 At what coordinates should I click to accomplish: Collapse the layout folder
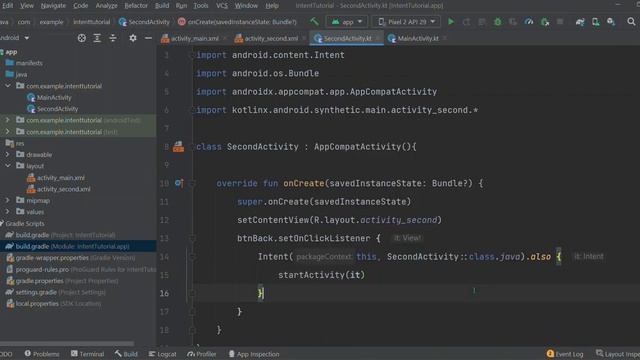tap(7, 166)
